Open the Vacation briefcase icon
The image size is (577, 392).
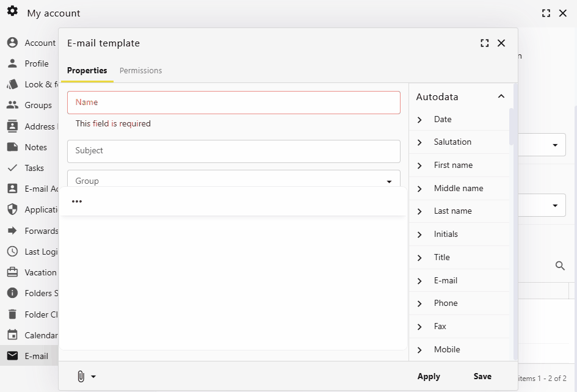coord(13,272)
